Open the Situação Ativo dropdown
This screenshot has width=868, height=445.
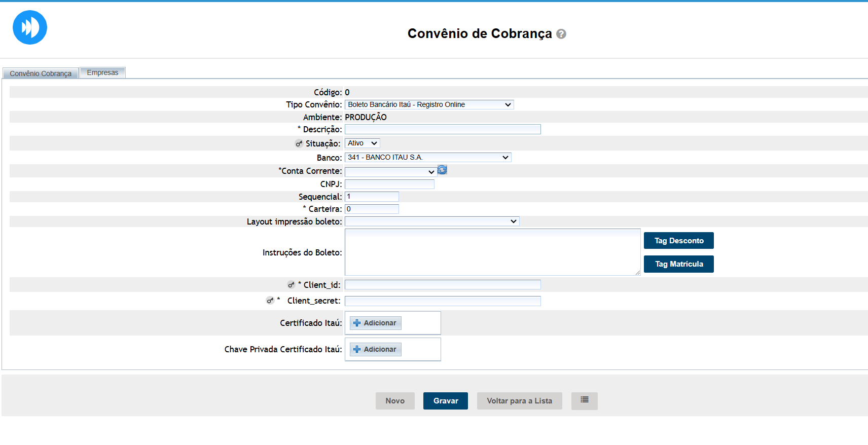click(x=362, y=143)
